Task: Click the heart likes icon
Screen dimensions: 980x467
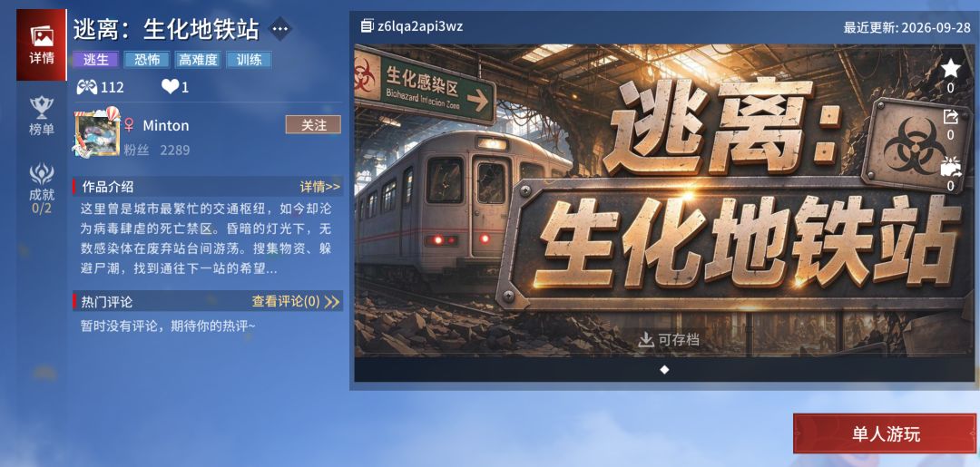Action: tap(170, 87)
